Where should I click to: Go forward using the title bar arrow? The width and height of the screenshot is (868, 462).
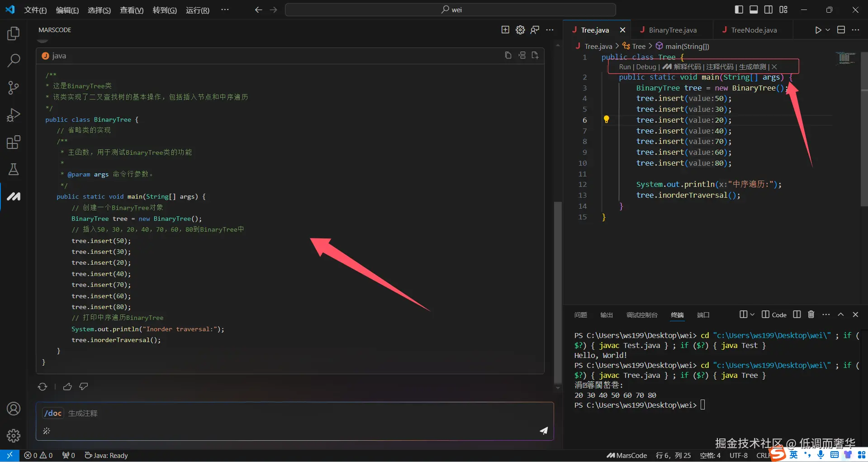point(273,10)
